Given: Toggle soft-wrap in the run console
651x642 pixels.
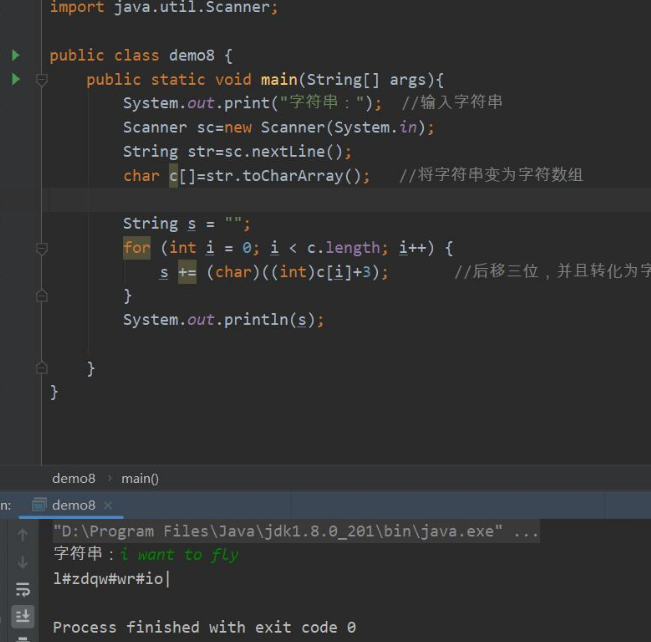Looking at the screenshot, I should (x=23, y=589).
